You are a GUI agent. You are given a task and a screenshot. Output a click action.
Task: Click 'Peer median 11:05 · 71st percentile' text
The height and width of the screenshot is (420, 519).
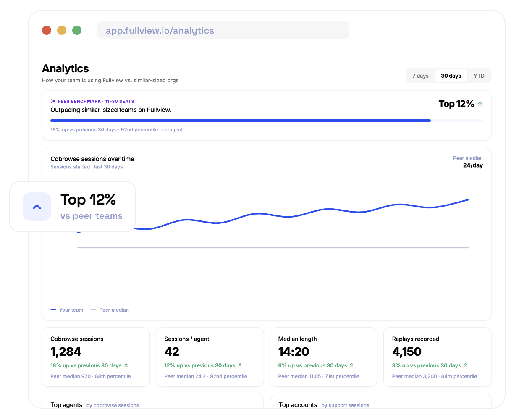(319, 376)
